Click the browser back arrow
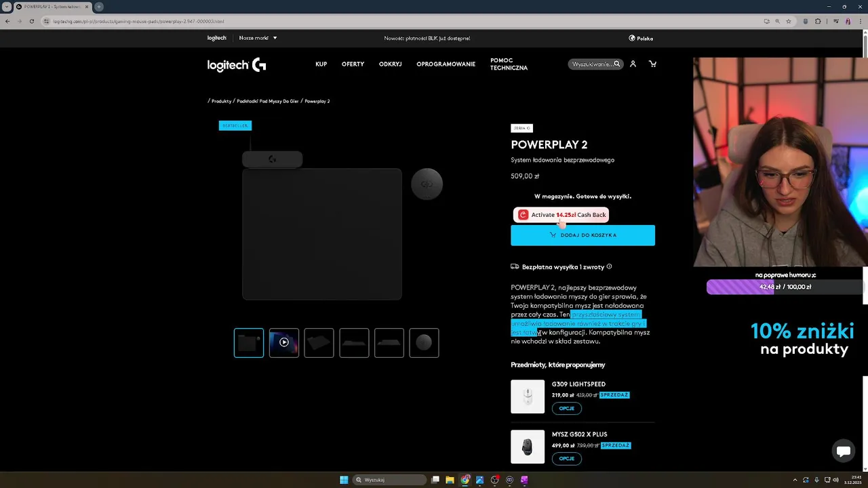 7,21
